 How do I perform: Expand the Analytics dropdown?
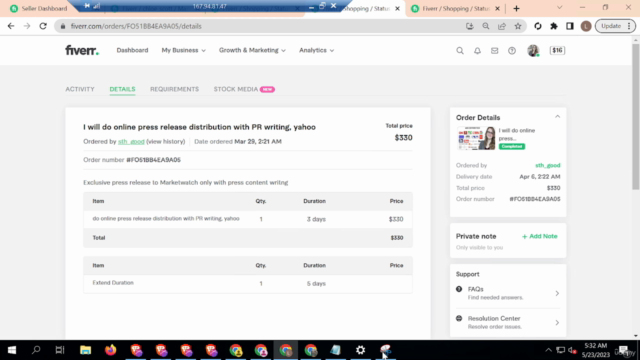point(316,50)
